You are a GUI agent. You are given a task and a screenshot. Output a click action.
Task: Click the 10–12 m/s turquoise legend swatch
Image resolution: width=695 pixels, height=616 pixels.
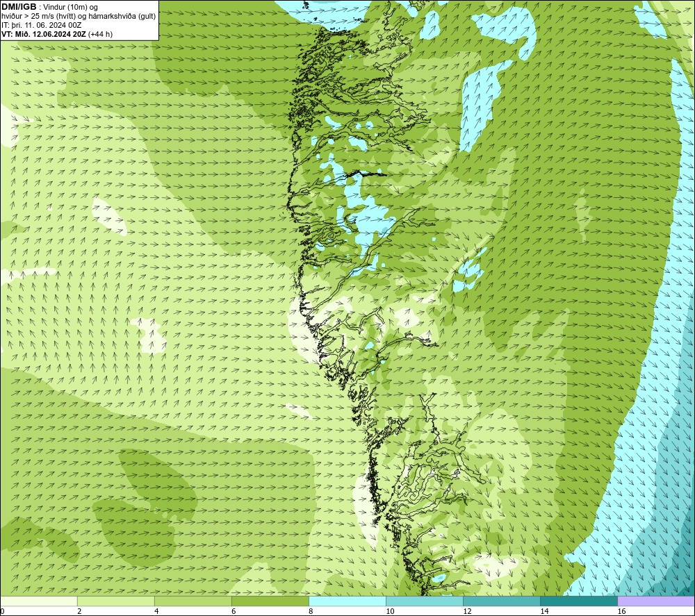pos(424,601)
